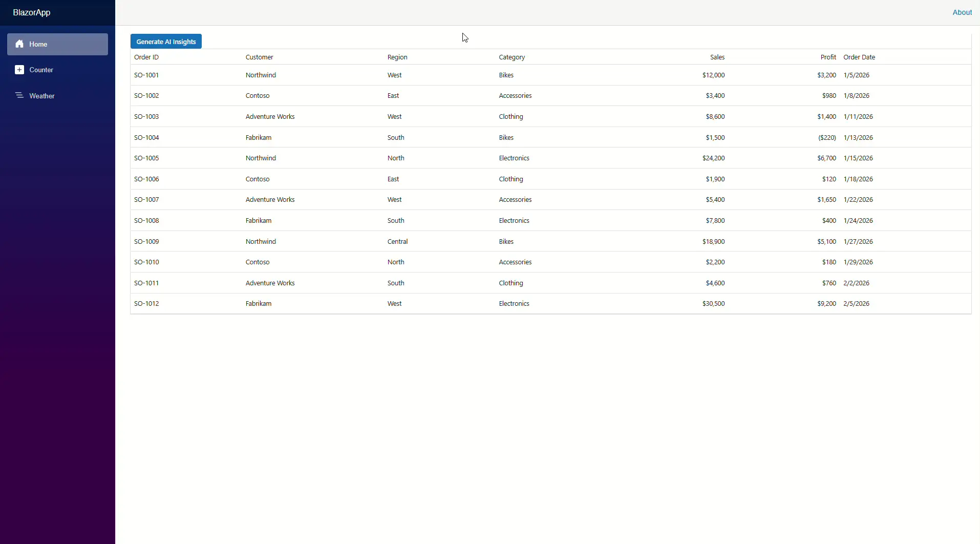Image resolution: width=980 pixels, height=544 pixels.
Task: Click the 2/5/2026 order date
Action: tap(857, 304)
